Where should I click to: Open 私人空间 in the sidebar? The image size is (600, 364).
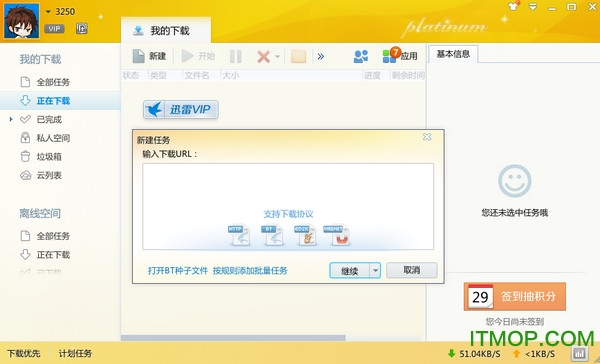tap(53, 138)
